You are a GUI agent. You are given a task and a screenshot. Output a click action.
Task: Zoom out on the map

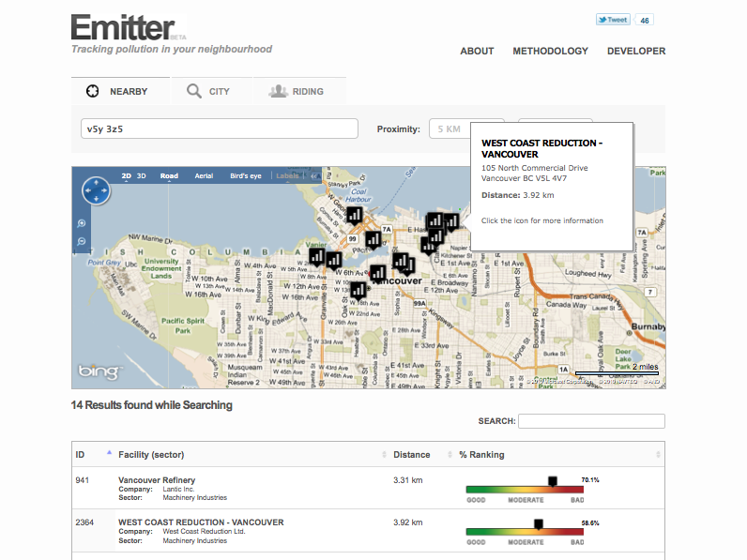tap(83, 241)
